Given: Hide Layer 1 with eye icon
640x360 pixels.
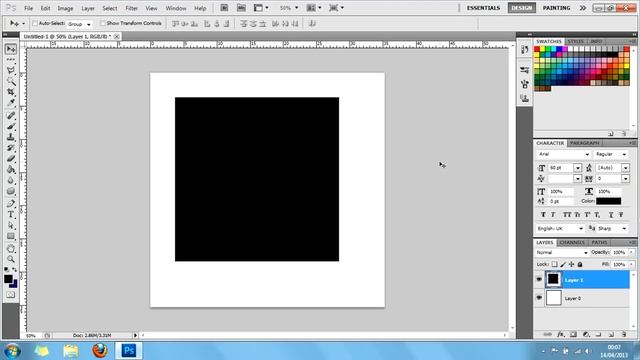Looking at the screenshot, I should pos(539,280).
